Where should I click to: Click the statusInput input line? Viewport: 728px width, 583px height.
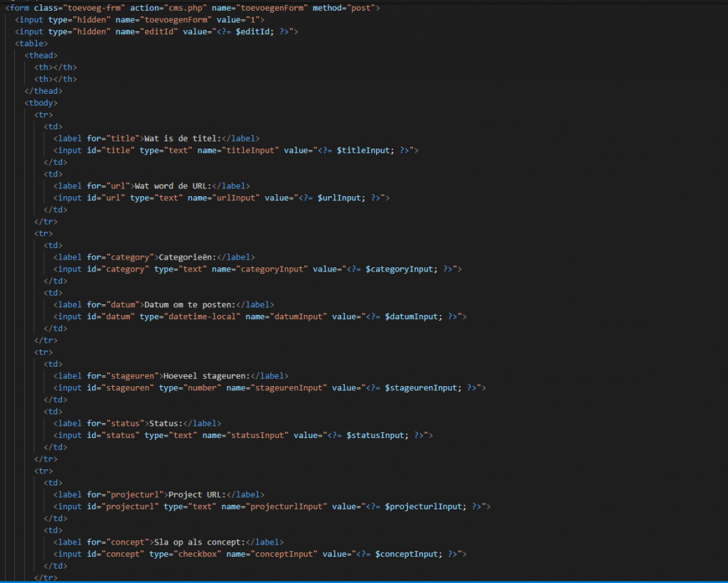tap(242, 435)
